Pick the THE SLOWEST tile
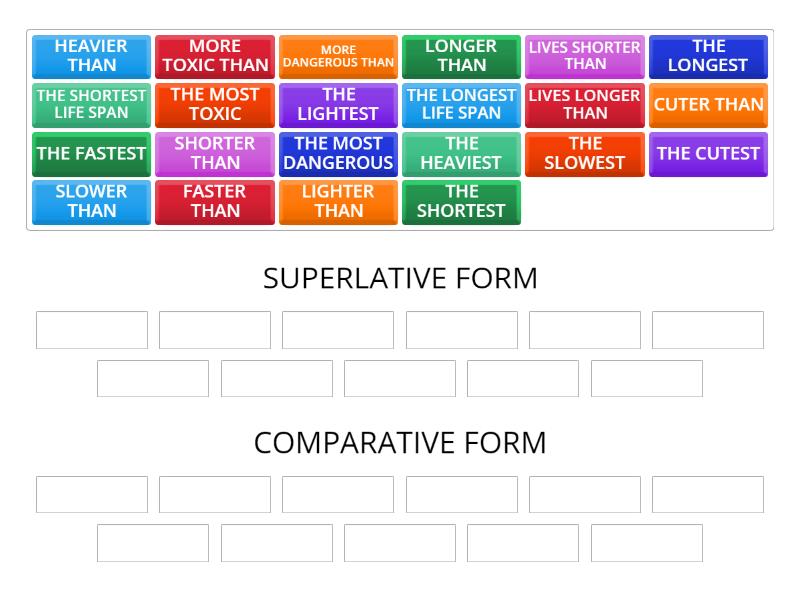Screen dimensions: 800x600 pos(585,154)
